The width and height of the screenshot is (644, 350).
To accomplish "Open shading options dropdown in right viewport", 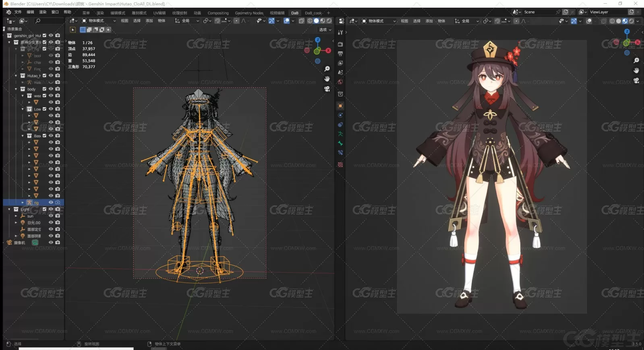I will (x=638, y=21).
